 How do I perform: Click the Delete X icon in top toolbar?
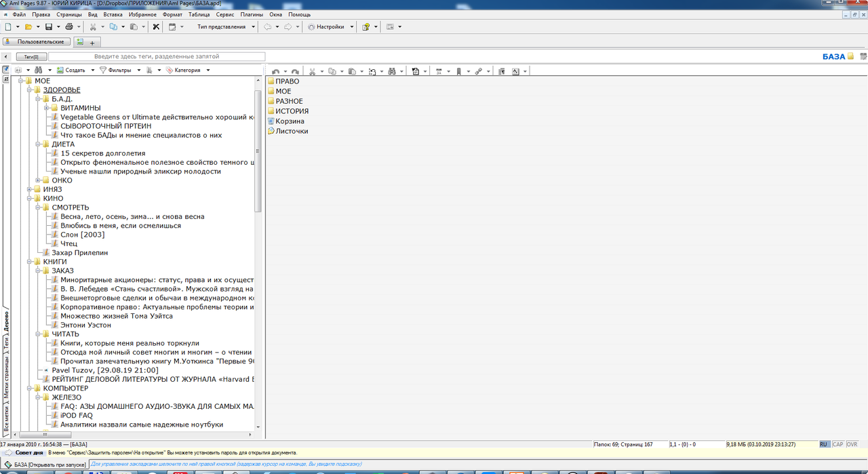(156, 26)
